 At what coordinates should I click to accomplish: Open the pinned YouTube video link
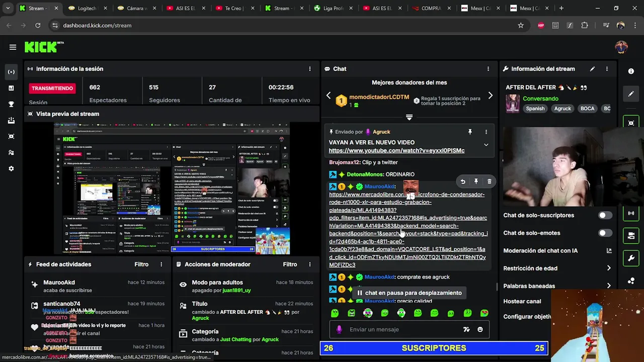[x=396, y=150]
